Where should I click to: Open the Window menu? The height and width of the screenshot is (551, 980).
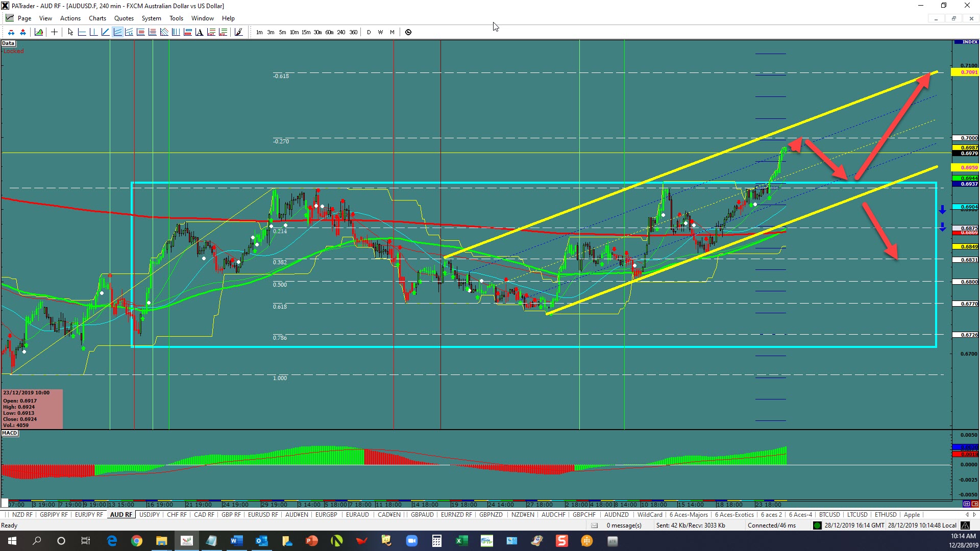point(203,18)
